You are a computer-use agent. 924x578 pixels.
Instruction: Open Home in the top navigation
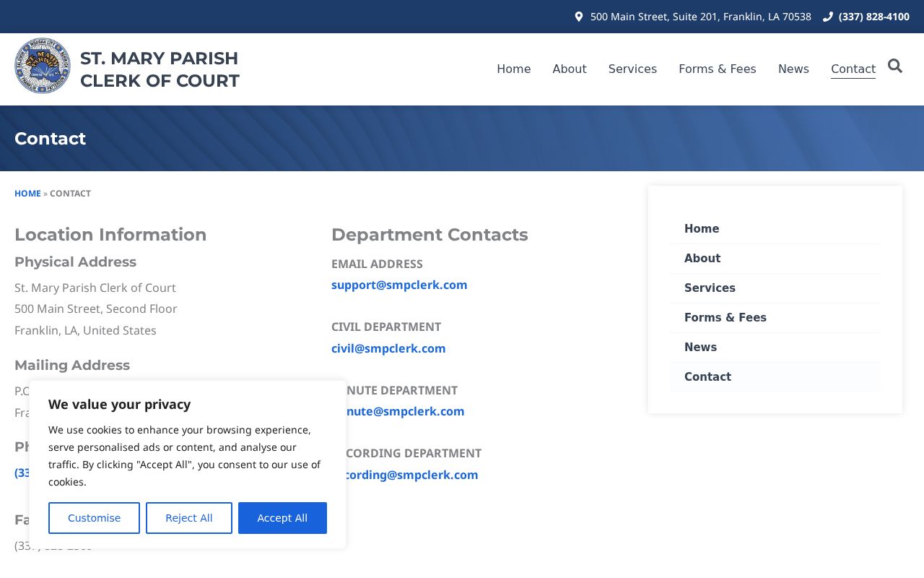[x=514, y=69]
